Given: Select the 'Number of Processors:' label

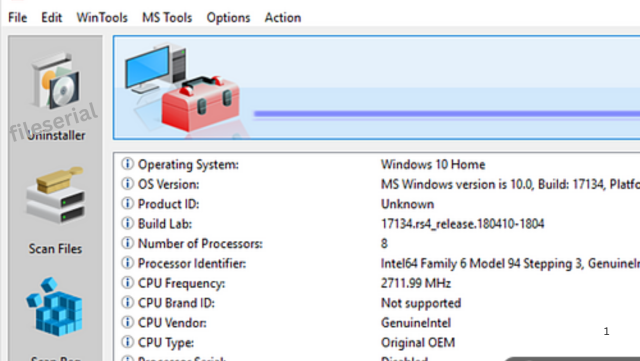Looking at the screenshot, I should (200, 243).
